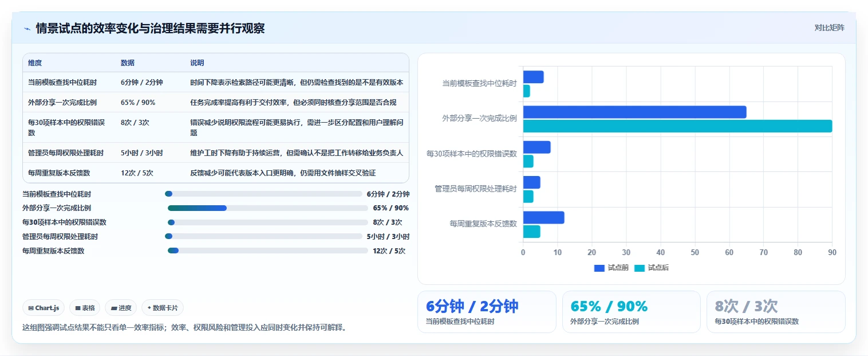
Task: Click the table value 5小时 / 3小时
Action: pyautogui.click(x=142, y=153)
